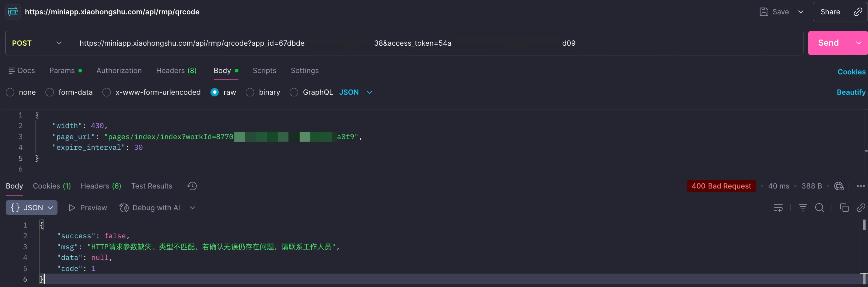Click the "msg" line in the response
Screen dimensions: 868x287
[198, 247]
